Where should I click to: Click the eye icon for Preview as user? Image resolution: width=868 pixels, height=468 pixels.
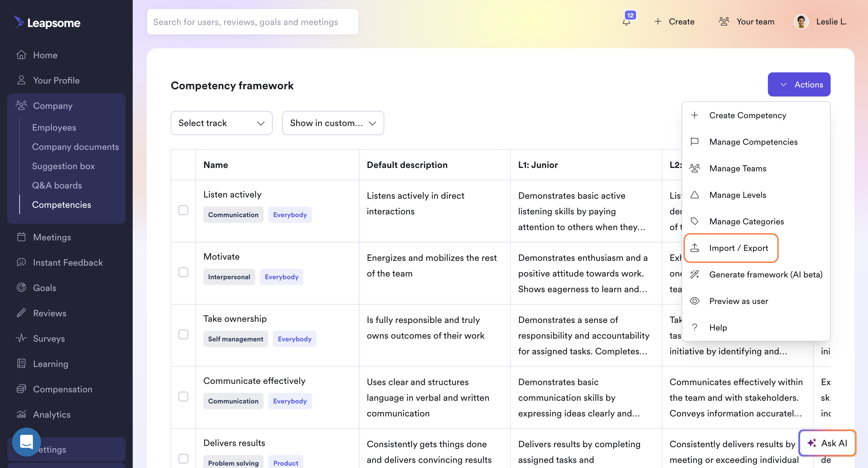695,301
